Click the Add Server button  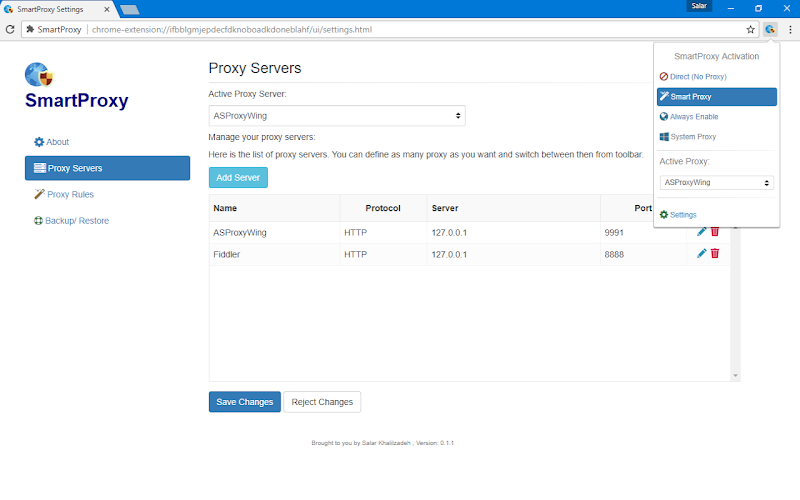click(238, 178)
